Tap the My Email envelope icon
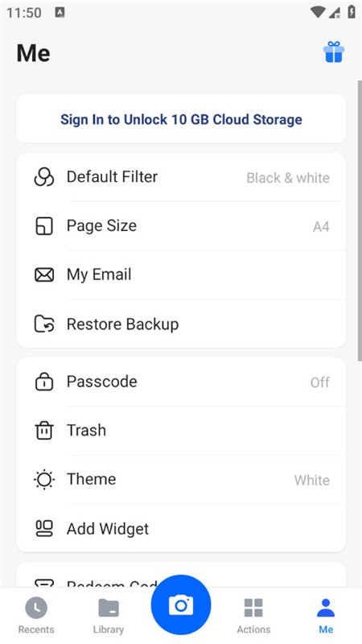This screenshot has width=362, height=644. [x=44, y=275]
